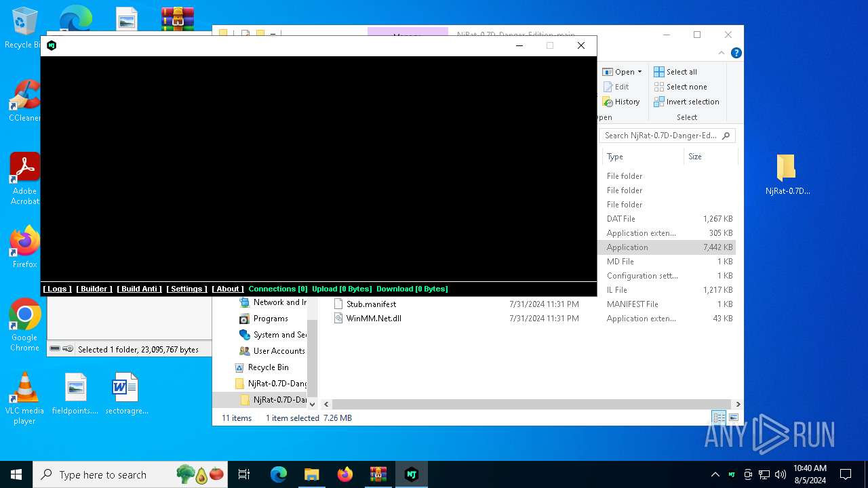Open the Logs menu in NjRat
This screenshot has width=868, height=488.
click(57, 289)
